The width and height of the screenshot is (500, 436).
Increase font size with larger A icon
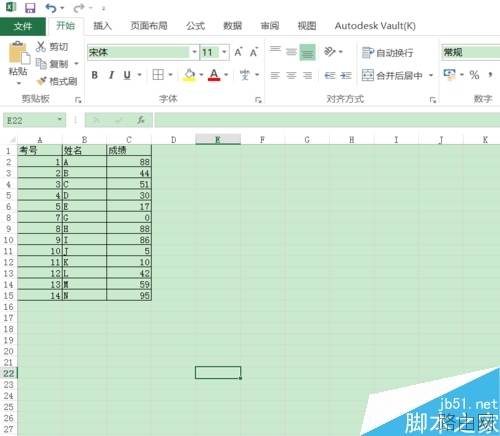point(238,52)
